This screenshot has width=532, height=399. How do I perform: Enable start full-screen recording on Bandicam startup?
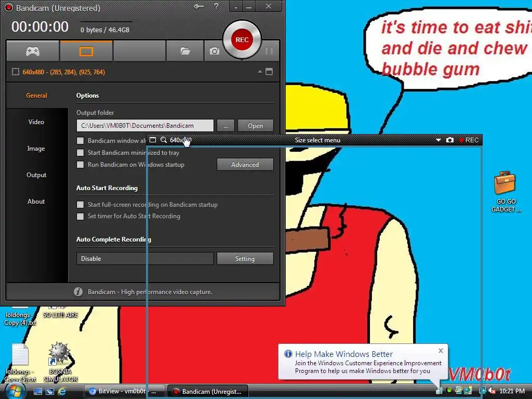(81, 205)
